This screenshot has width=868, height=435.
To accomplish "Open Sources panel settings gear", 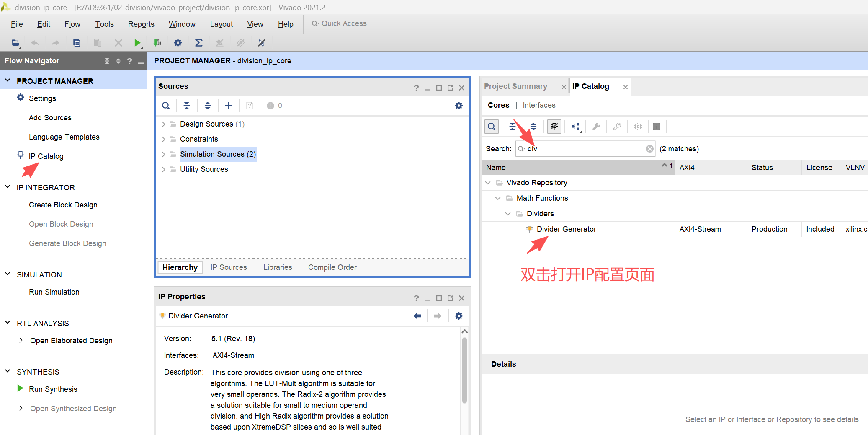I will 459,106.
